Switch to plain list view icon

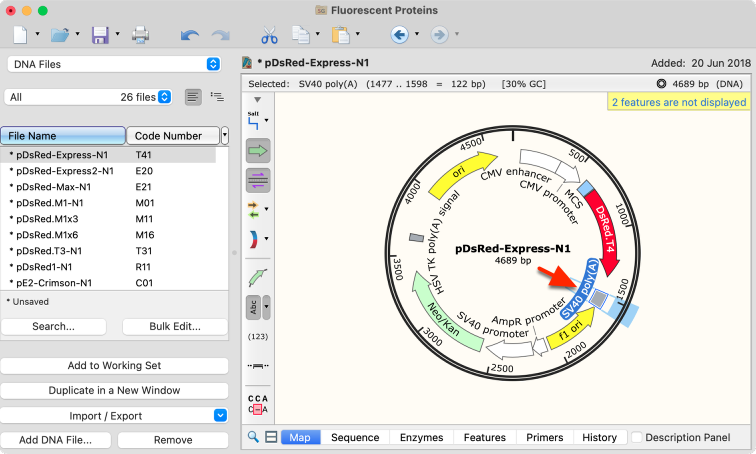193,97
